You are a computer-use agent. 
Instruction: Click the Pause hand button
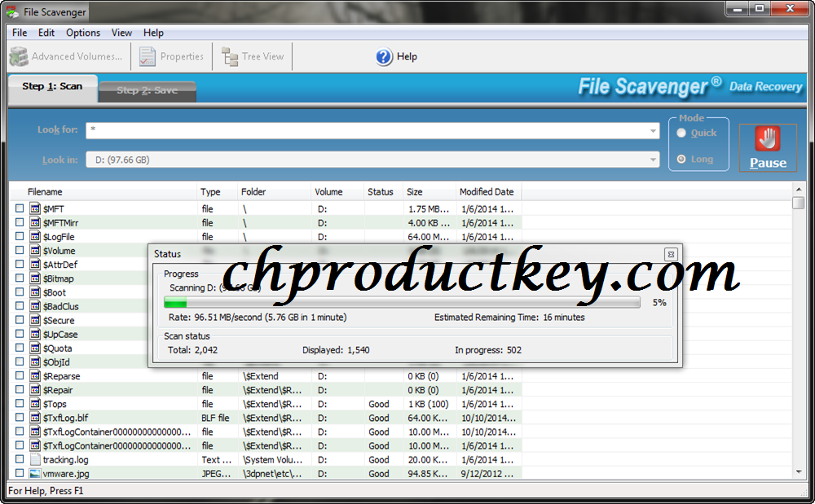pyautogui.click(x=768, y=148)
